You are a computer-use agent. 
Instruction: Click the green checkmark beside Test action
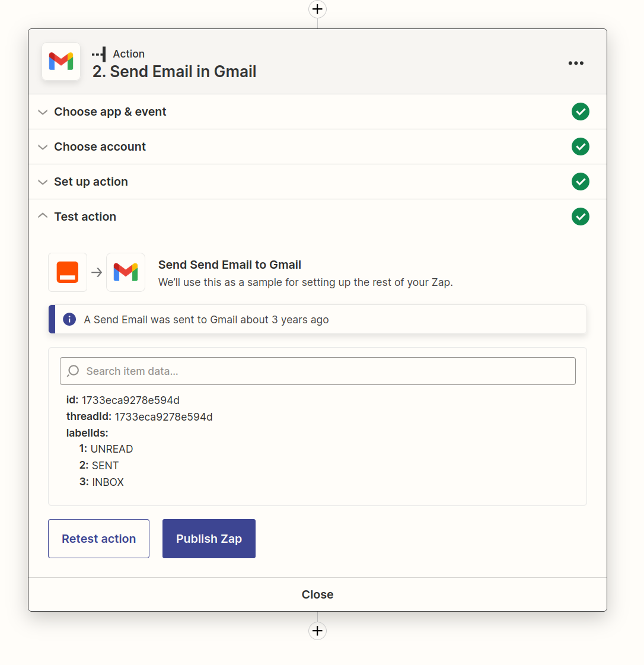click(x=580, y=217)
